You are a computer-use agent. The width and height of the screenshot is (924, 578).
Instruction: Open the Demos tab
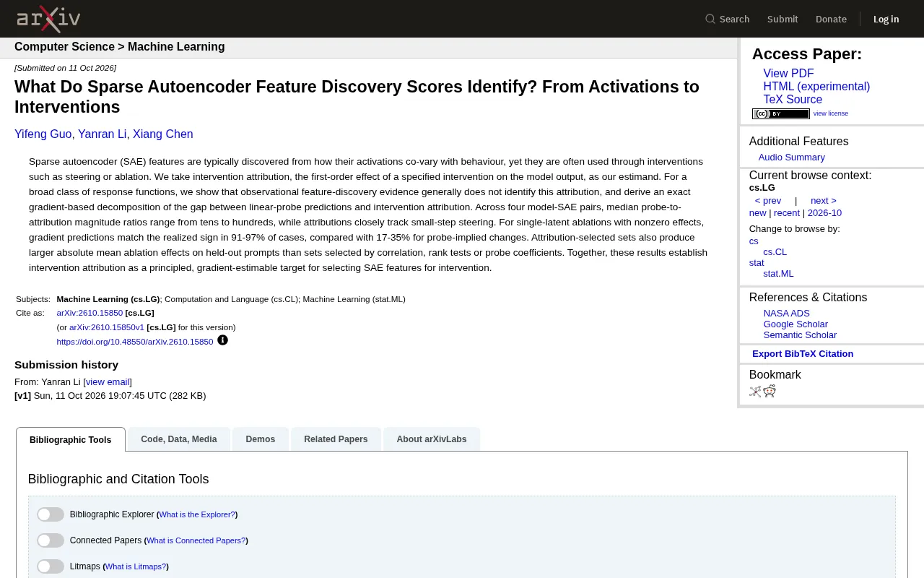click(261, 439)
